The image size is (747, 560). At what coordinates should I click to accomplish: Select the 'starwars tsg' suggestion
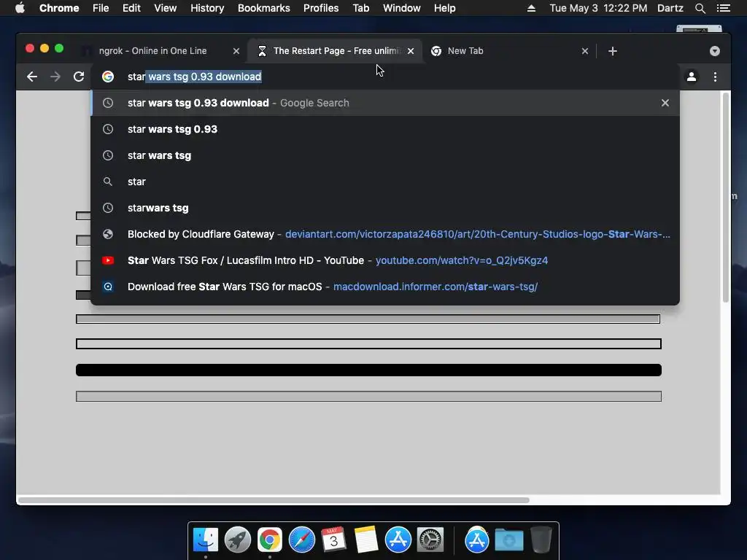(385, 208)
